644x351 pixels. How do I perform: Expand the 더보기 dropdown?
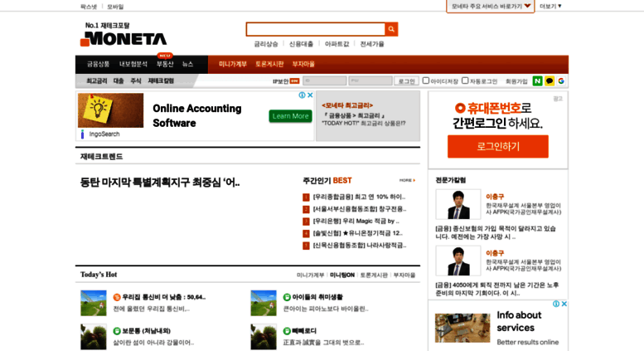(550, 6)
